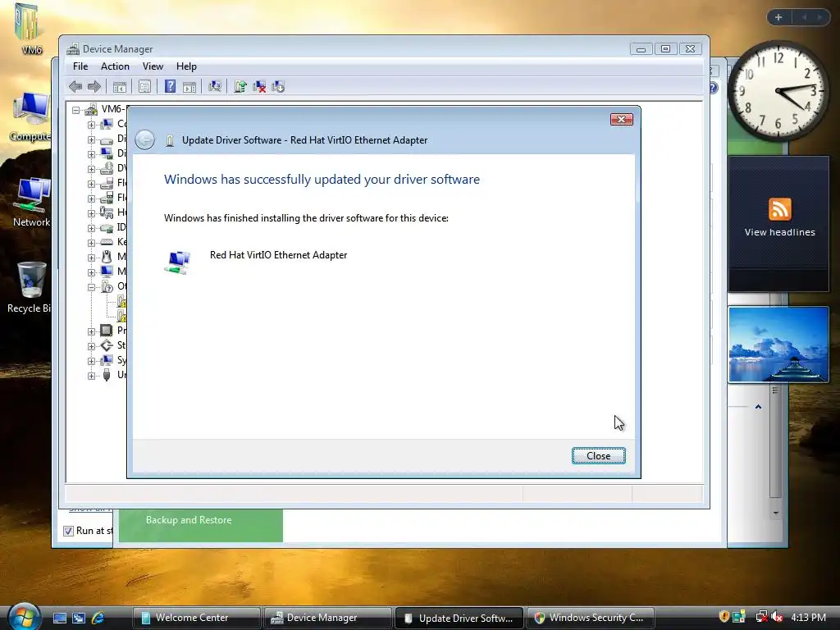Select the System devices category icon
The width and height of the screenshot is (840, 630).
click(107, 360)
